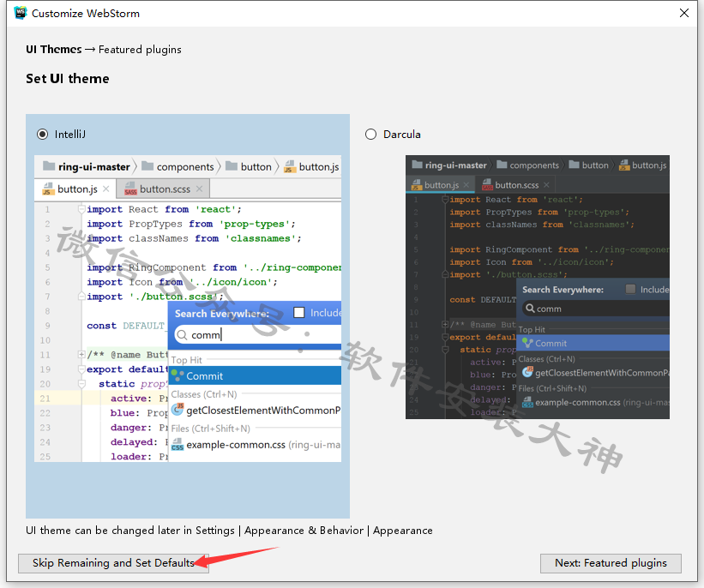This screenshot has width=704, height=588.
Task: Click the 'IntelliJ' label text
Action: click(70, 135)
